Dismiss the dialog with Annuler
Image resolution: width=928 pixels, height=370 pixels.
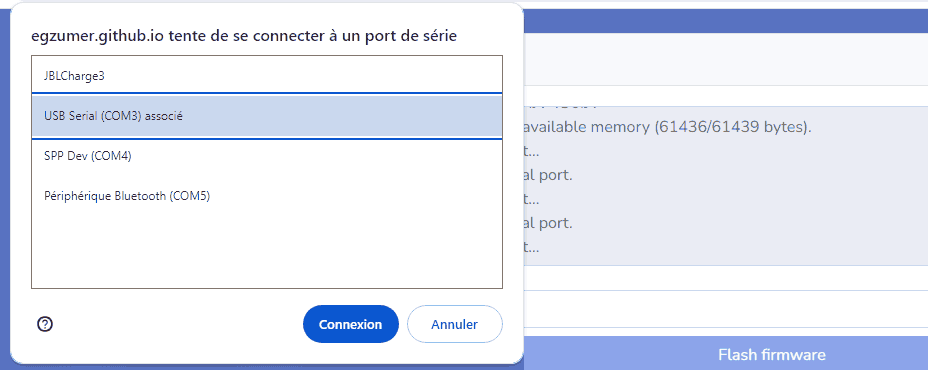[455, 324]
